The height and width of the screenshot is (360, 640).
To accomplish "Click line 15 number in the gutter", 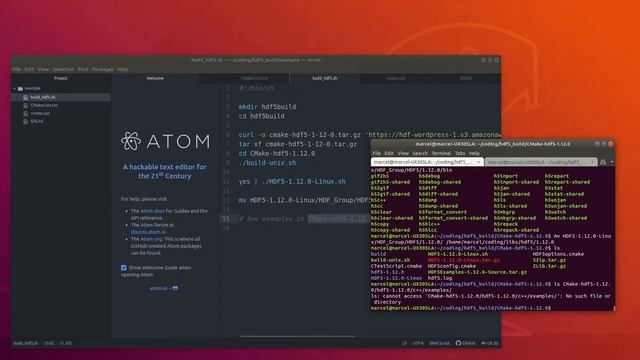I will 226,219.
